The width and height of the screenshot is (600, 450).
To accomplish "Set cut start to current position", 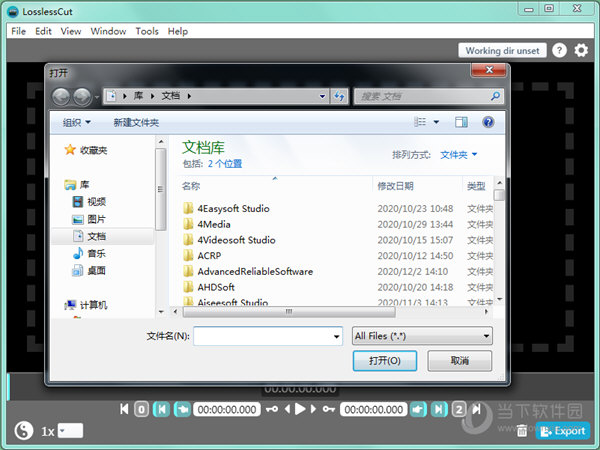I will click(161, 409).
